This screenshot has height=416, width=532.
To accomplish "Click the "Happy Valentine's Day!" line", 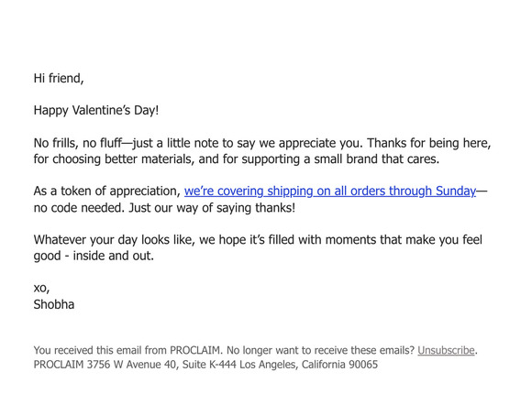I will [x=96, y=111].
